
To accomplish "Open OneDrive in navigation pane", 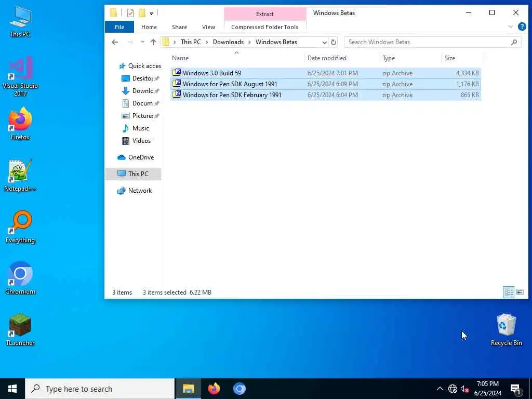I will click(x=136, y=157).
